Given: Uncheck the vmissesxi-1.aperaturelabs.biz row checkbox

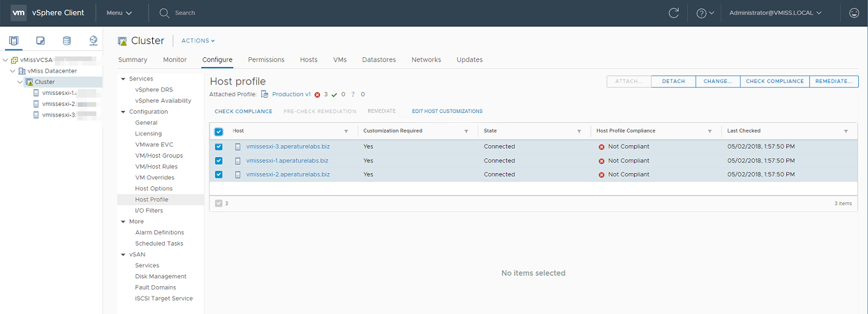Looking at the screenshot, I should (x=219, y=160).
